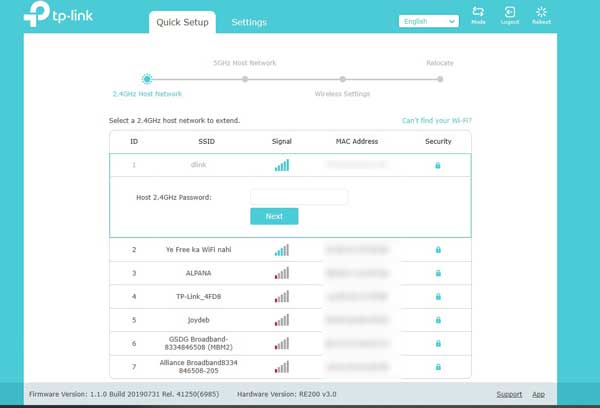Image resolution: width=600 pixels, height=408 pixels.
Task: Open the English language dropdown
Action: [x=429, y=21]
